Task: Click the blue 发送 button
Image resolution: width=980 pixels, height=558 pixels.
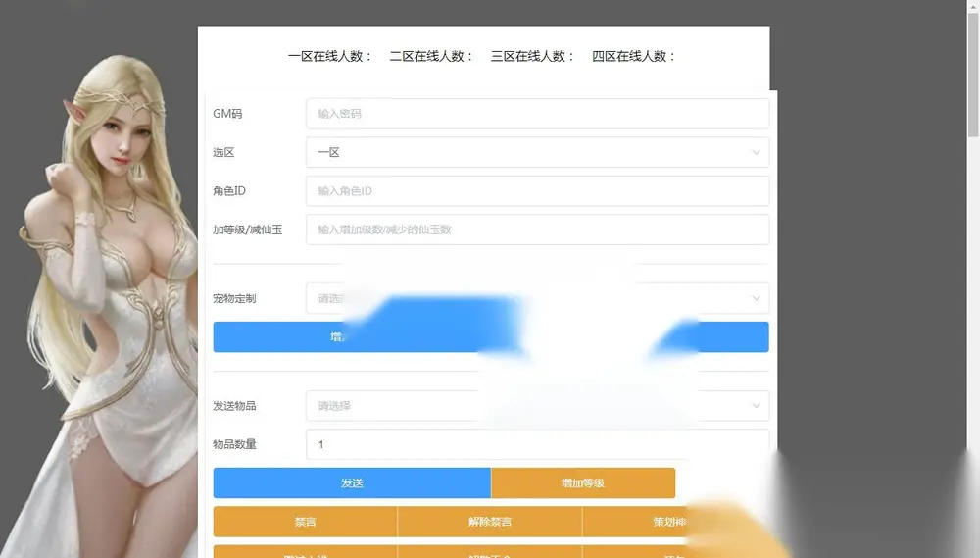Action: [352, 482]
